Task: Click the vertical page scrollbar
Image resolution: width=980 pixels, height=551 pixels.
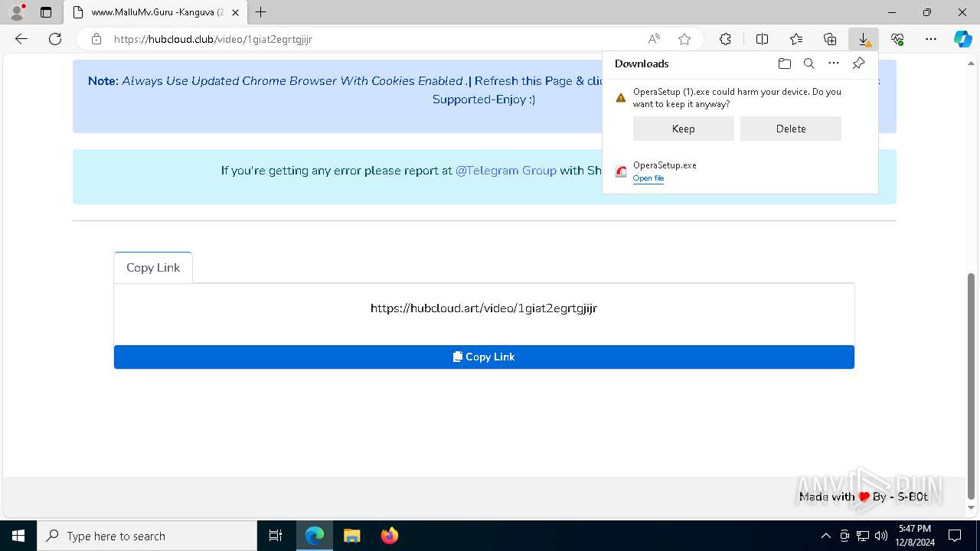Action: [972, 386]
